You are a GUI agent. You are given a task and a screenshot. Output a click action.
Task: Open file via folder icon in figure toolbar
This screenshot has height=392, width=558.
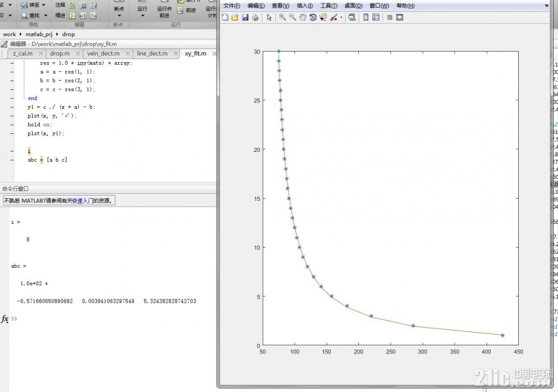pos(235,17)
